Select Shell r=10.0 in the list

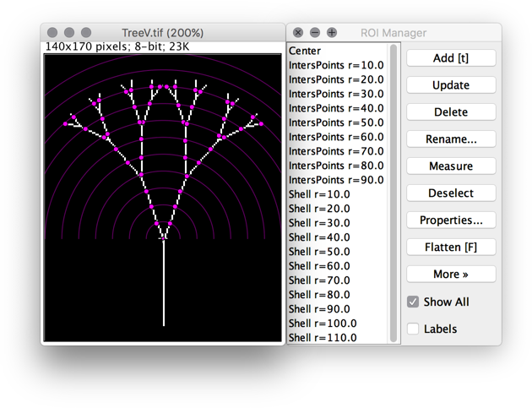(x=337, y=194)
